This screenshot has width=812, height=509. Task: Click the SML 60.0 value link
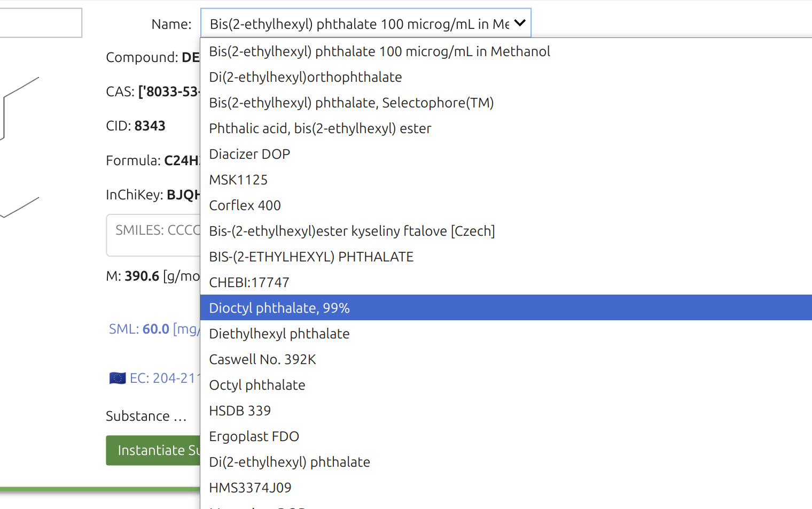tap(155, 329)
